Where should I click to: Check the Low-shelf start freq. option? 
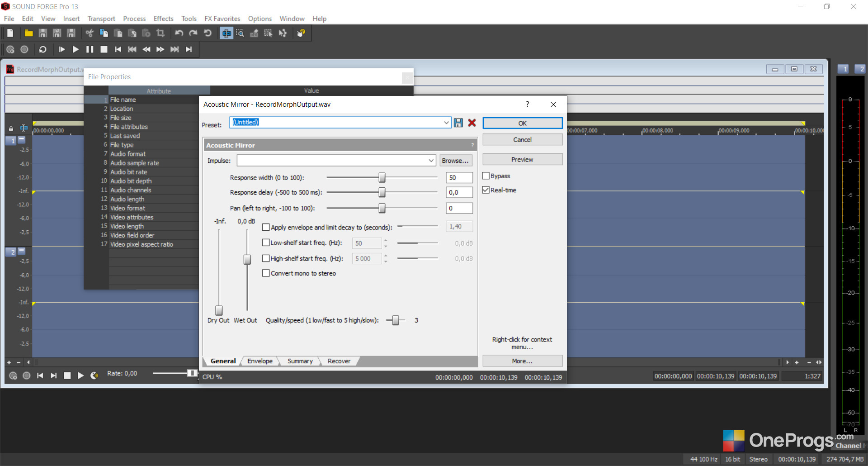266,243
